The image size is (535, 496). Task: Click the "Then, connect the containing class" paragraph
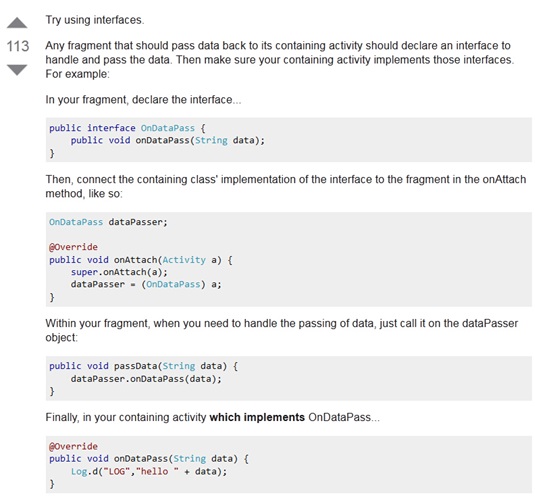[286, 186]
